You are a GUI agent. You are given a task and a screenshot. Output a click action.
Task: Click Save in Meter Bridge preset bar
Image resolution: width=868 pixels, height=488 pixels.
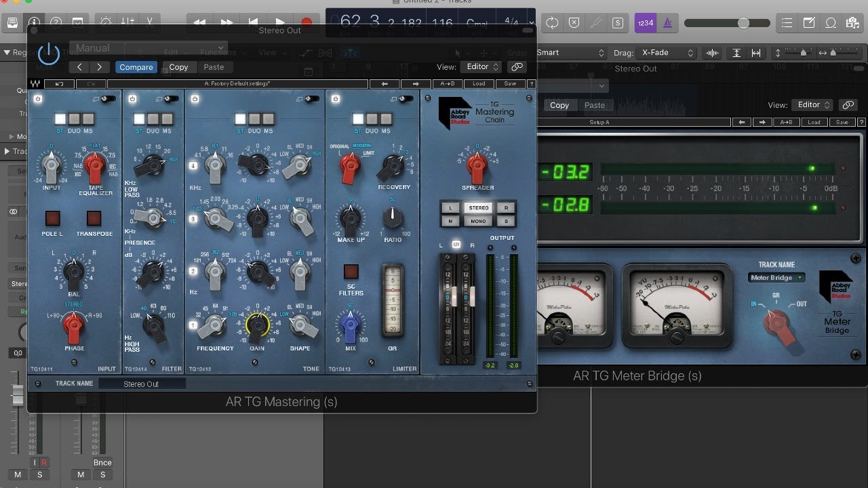pos(842,123)
